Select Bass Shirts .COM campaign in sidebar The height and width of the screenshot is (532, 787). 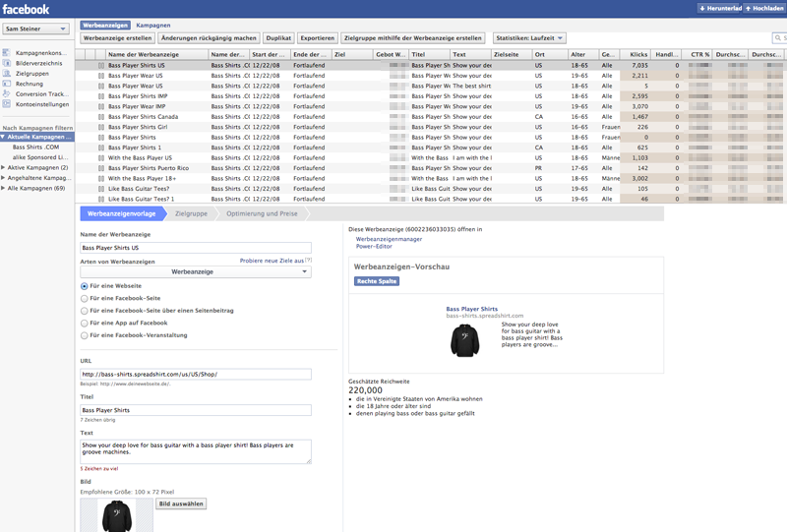pyautogui.click(x=35, y=148)
